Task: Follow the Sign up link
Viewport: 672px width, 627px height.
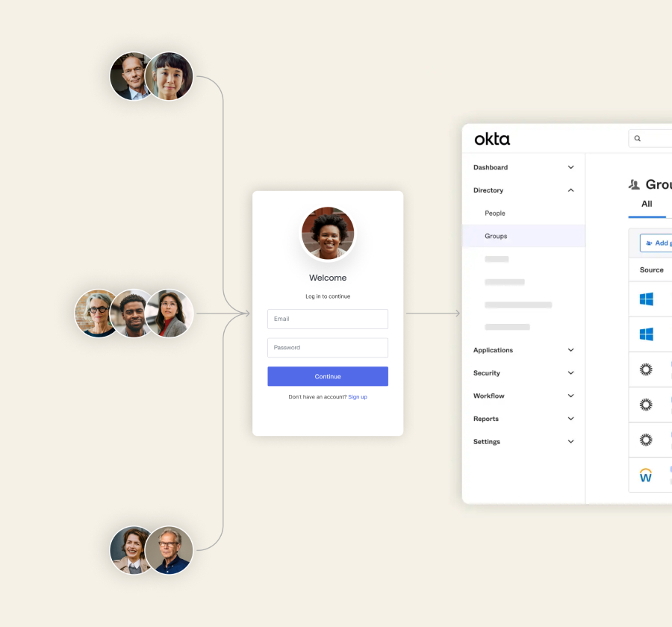Action: pyautogui.click(x=358, y=397)
